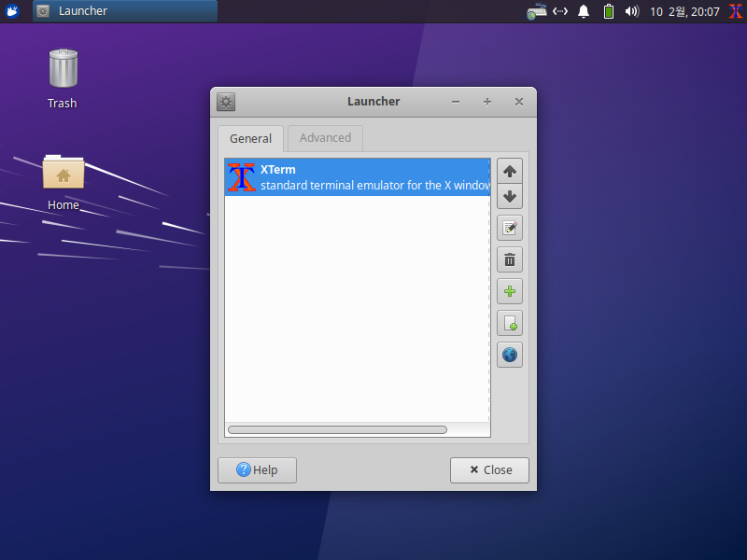Add a new URL link item
This screenshot has width=747, height=560.
click(509, 355)
